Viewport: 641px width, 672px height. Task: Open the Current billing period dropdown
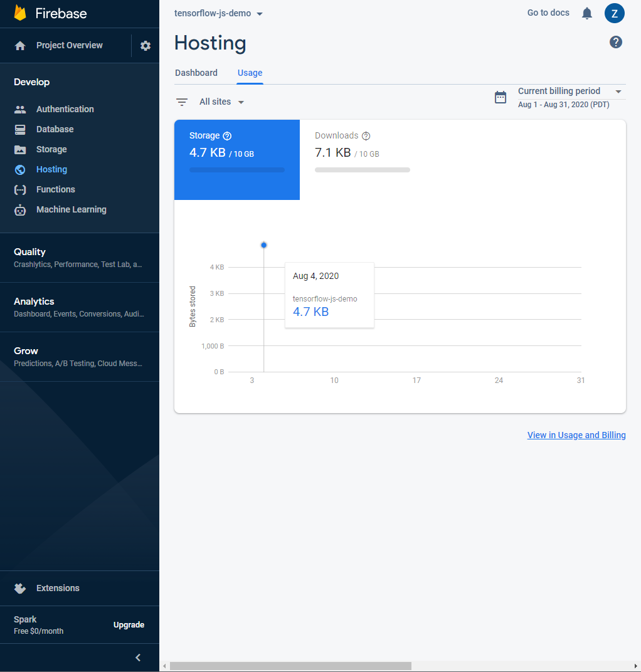[x=569, y=92]
